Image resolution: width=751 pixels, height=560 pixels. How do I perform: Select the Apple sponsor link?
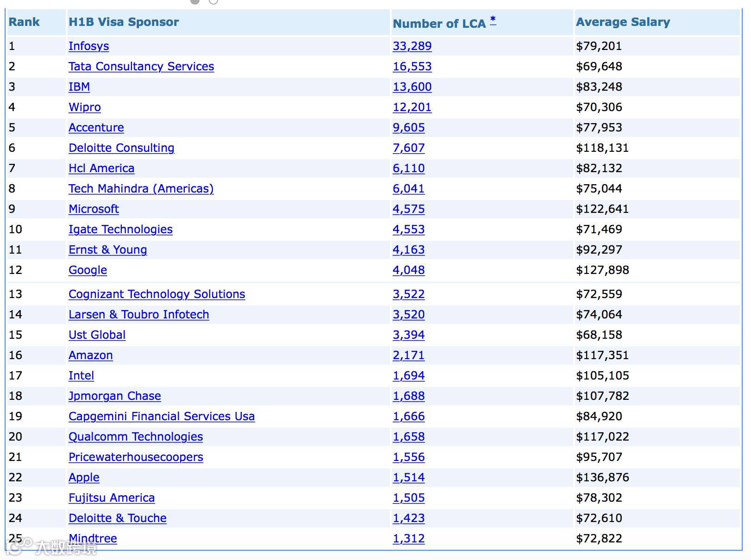[84, 478]
